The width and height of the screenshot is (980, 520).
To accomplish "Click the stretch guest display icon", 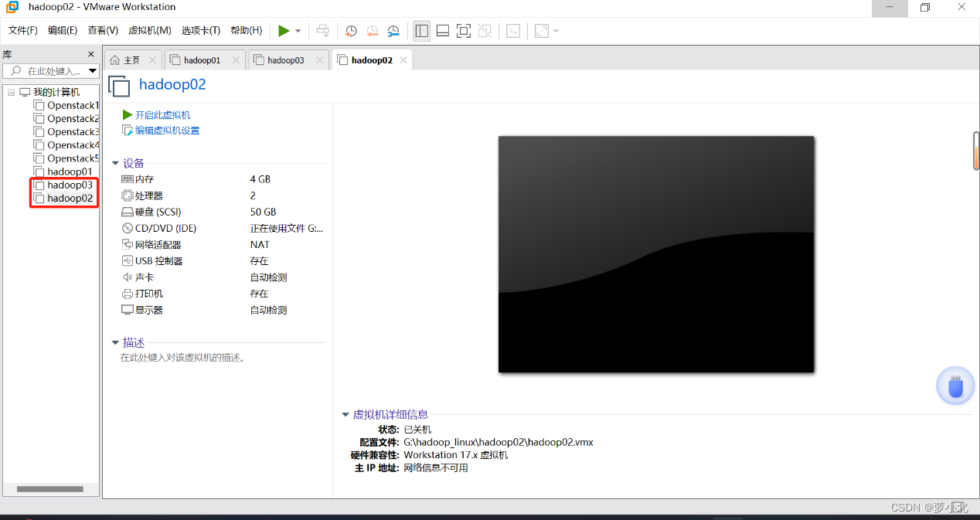I will (542, 31).
